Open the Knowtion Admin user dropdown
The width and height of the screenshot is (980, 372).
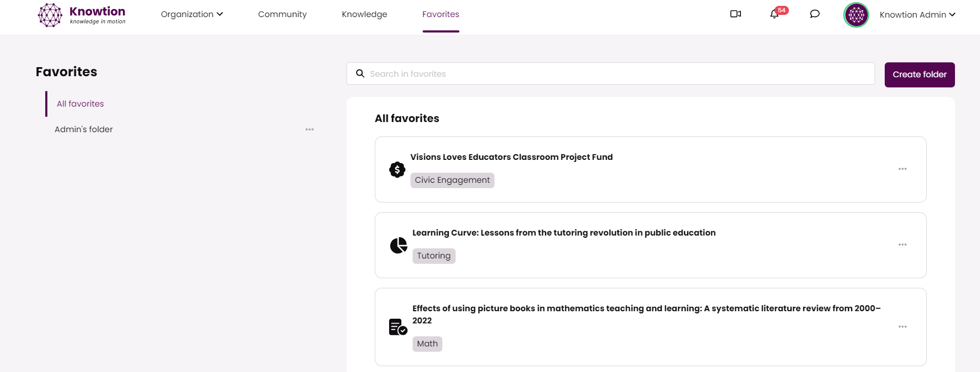pyautogui.click(x=917, y=15)
